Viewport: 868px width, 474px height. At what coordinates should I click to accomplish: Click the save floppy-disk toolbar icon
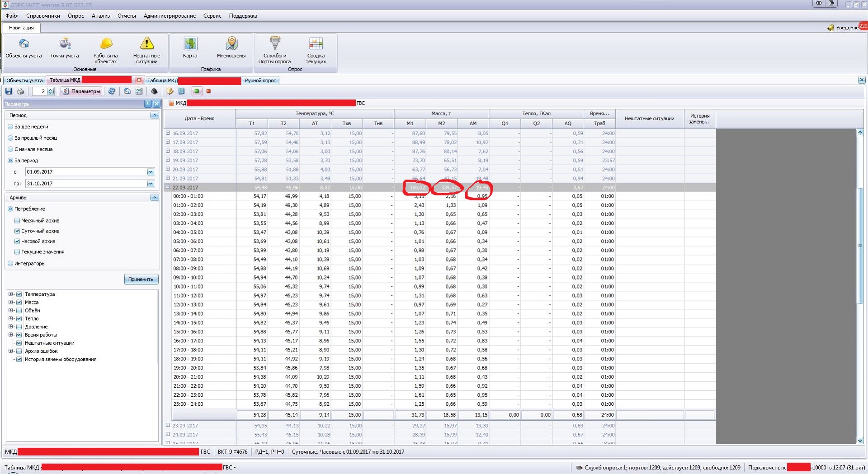(9, 91)
